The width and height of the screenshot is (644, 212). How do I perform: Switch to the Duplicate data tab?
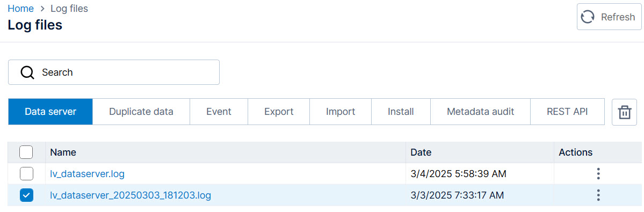[141, 112]
